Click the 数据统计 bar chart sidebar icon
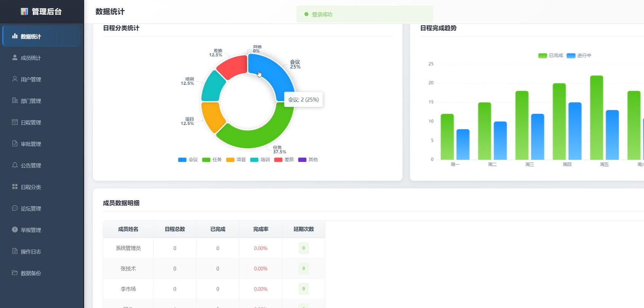 [x=15, y=36]
